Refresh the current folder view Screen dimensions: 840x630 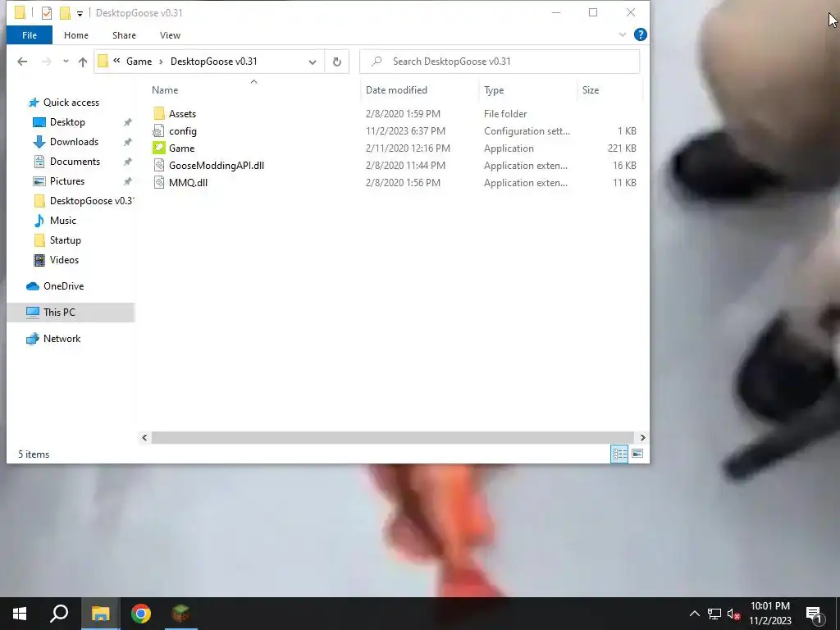pyautogui.click(x=337, y=62)
